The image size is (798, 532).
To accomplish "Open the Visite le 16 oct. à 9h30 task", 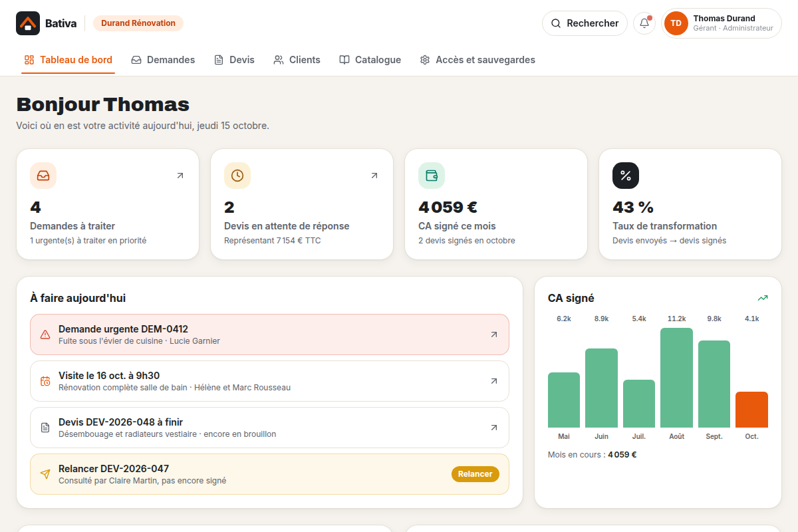I will coord(269,381).
